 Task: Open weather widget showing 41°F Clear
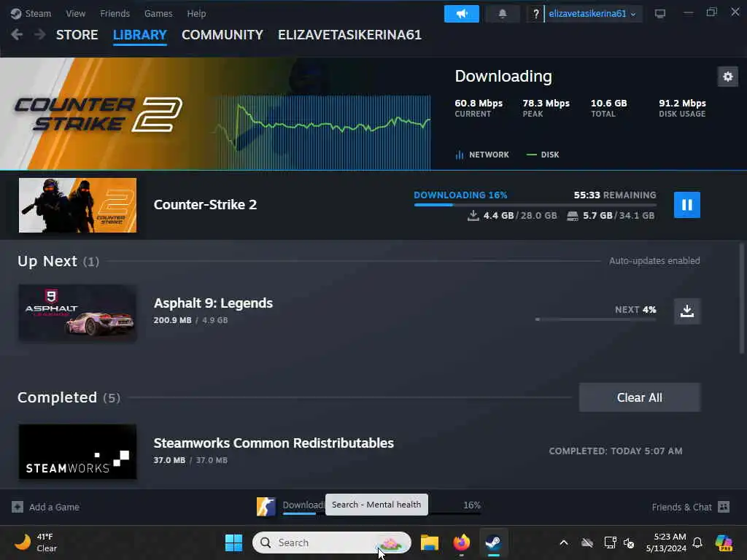tap(36, 542)
